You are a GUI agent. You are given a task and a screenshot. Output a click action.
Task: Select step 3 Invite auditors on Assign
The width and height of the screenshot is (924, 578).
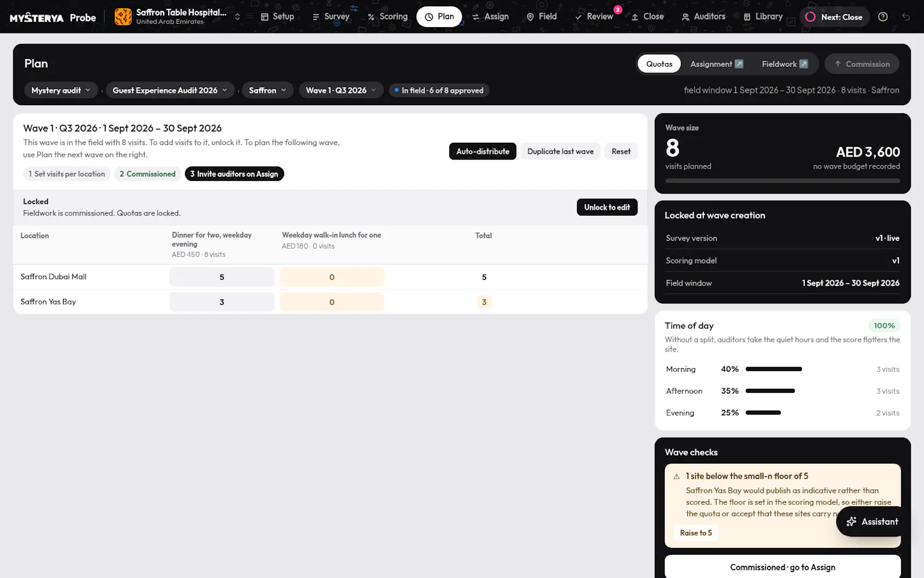tap(234, 174)
